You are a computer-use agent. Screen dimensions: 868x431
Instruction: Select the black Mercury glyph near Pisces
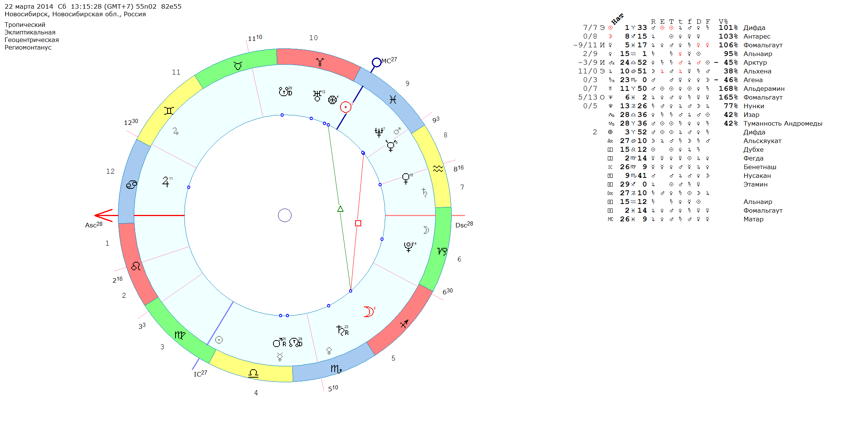coord(390,146)
